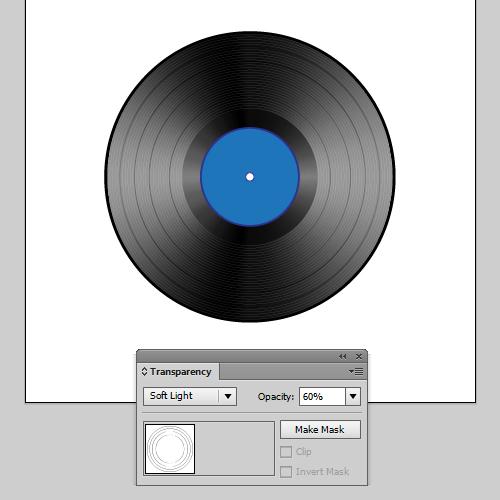Cycle panel view via Transparency tab arrows
This screenshot has width=500, height=500.
click(144, 371)
